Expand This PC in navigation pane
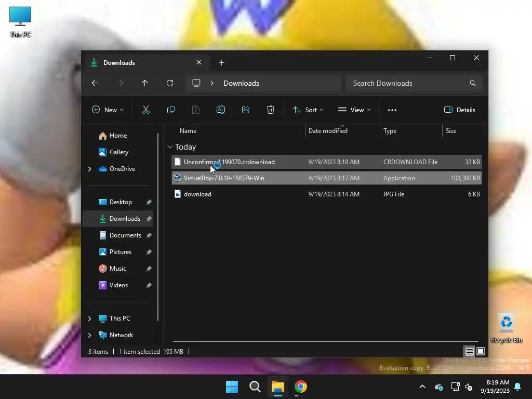532x399 pixels. coord(89,318)
